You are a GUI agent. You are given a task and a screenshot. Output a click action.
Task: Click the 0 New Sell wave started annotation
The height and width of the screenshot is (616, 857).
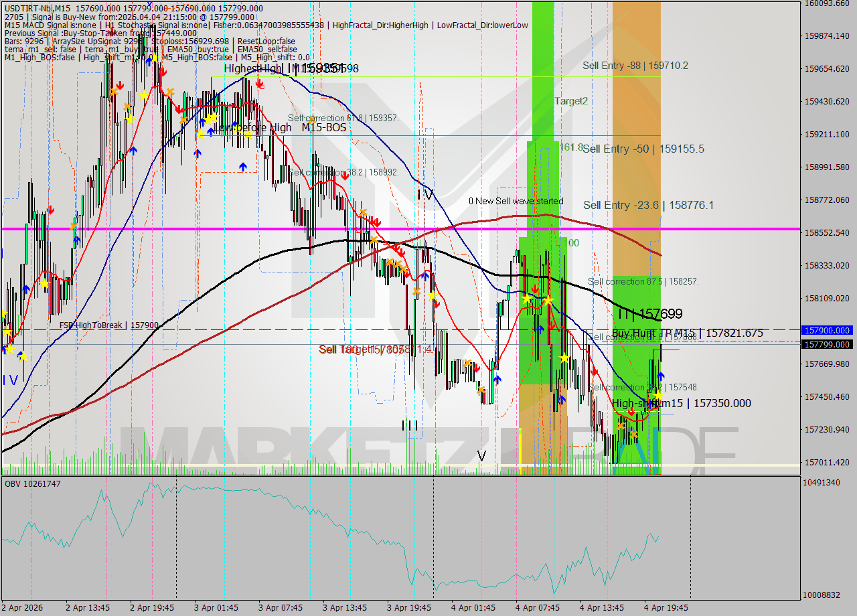click(x=516, y=201)
